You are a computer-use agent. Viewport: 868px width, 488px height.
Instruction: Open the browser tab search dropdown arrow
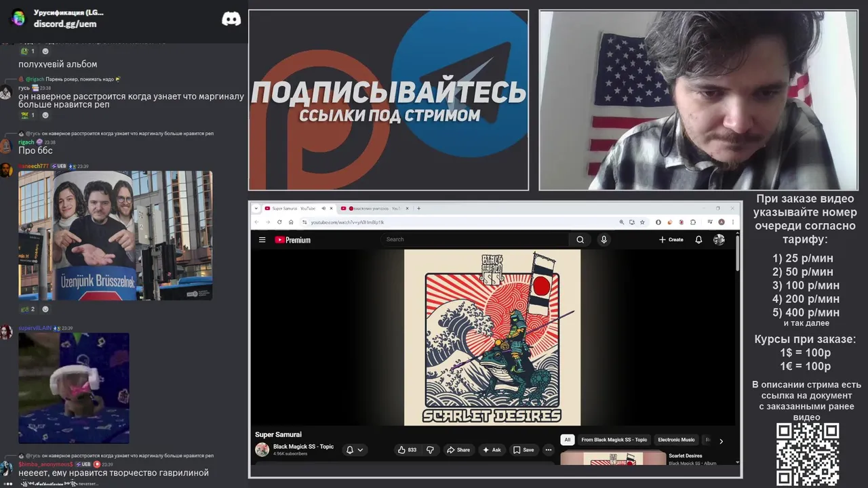(256, 208)
